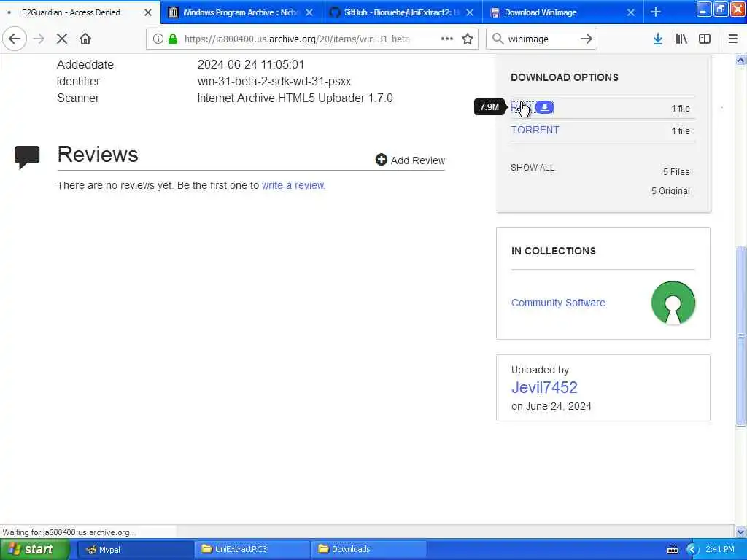Open the downloads panel arrow
747x560 pixels.
pos(658,39)
